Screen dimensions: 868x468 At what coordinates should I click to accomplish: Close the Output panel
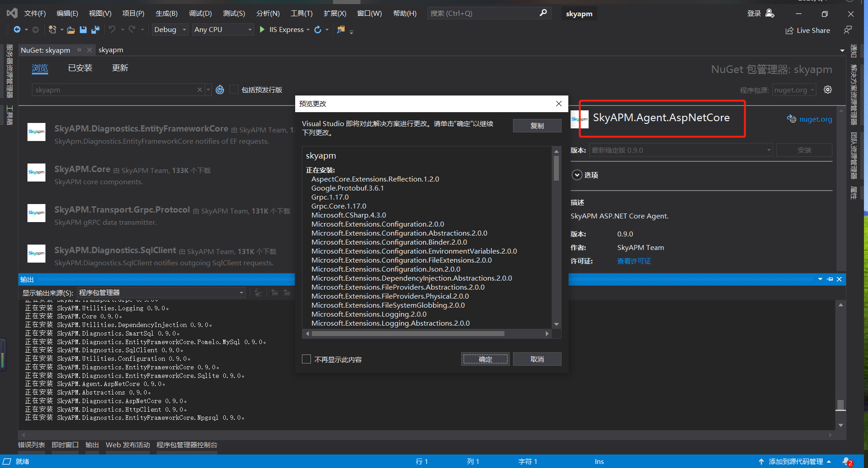point(839,279)
